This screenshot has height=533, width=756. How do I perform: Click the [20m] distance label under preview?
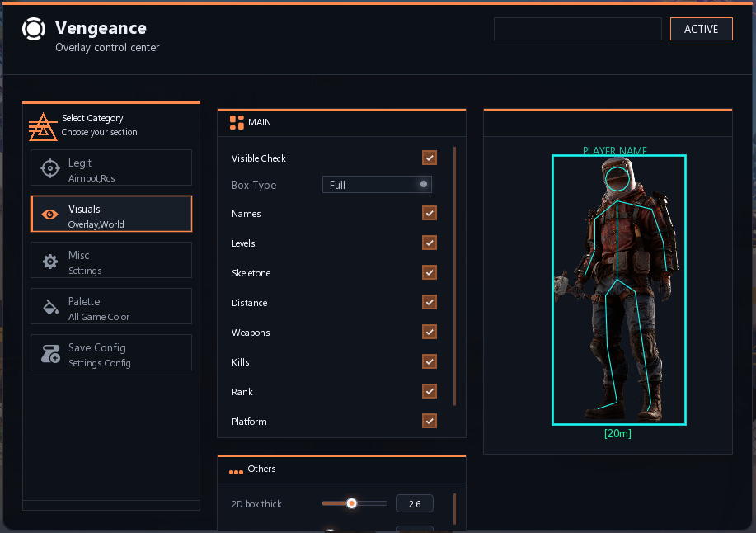coord(617,433)
